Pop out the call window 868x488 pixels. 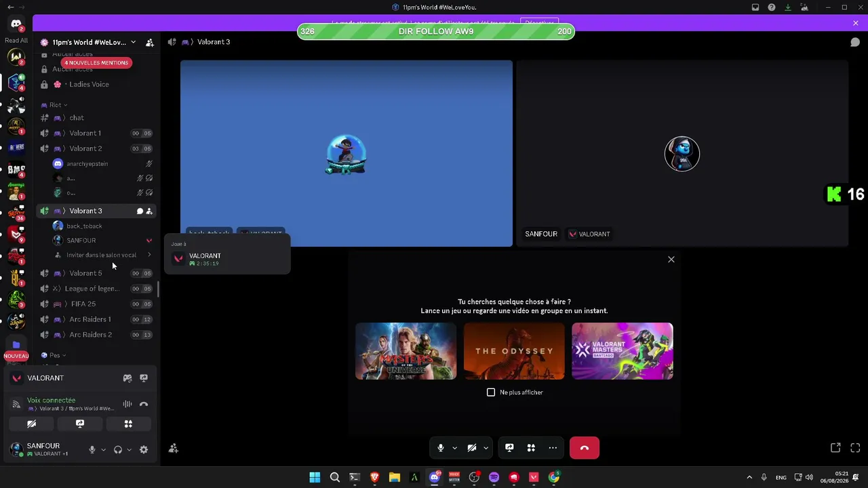835,448
